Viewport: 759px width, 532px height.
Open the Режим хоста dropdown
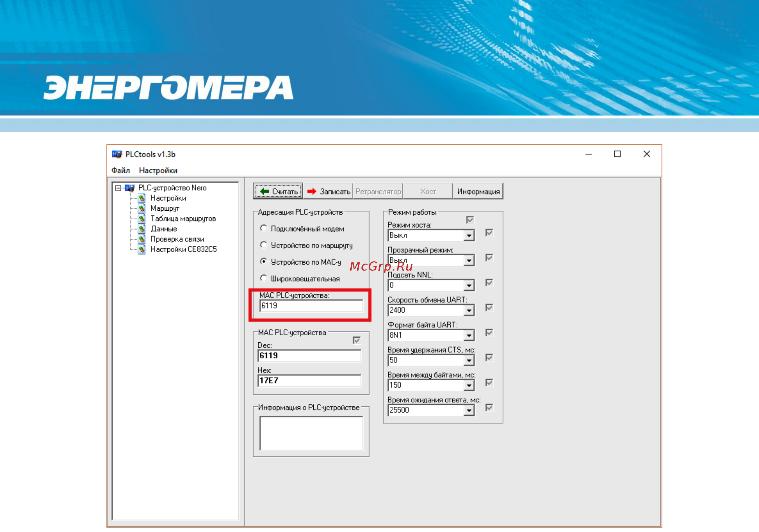click(x=469, y=236)
